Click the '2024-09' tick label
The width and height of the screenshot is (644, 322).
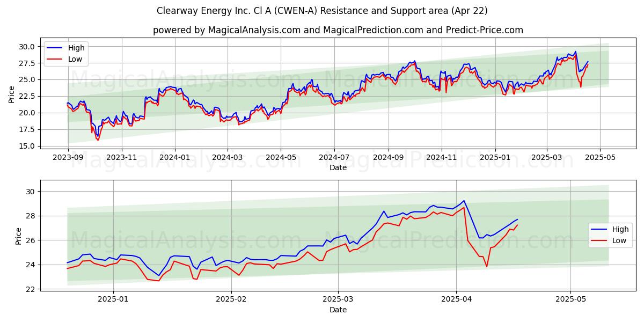click(x=389, y=158)
